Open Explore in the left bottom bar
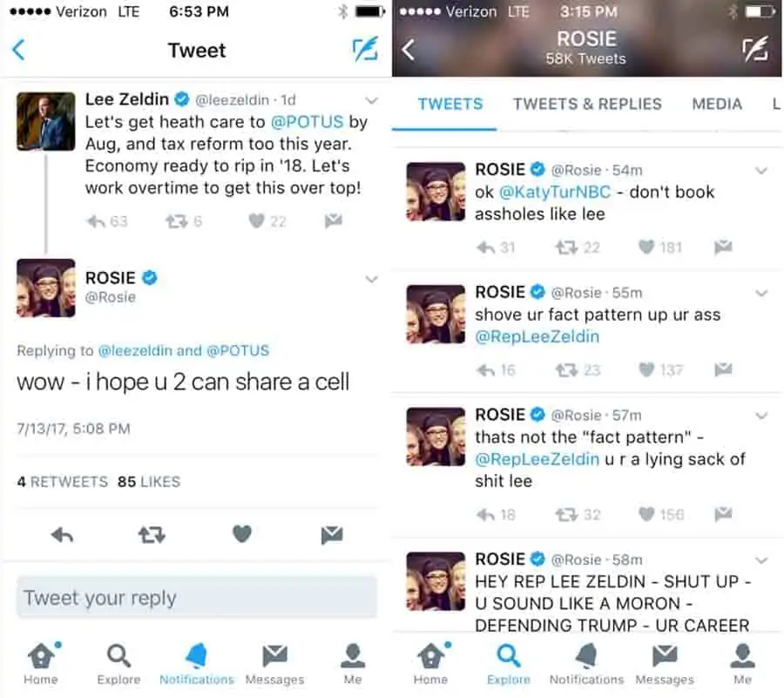The height and width of the screenshot is (698, 784). [118, 665]
